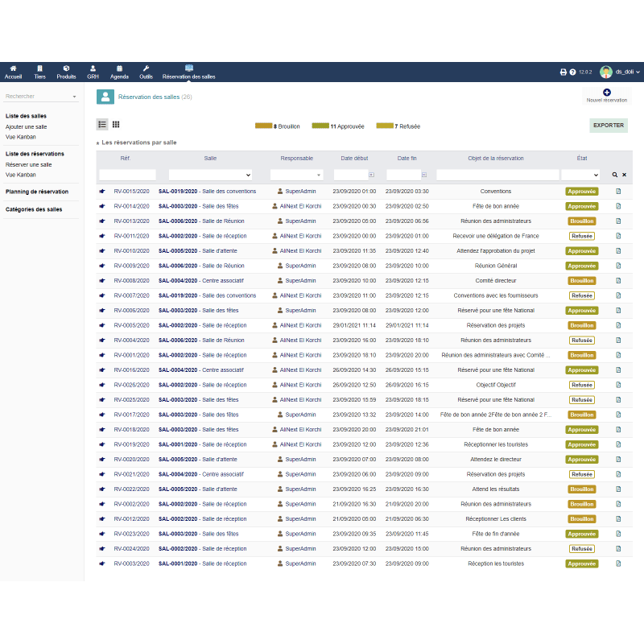Click the Brouillon color legend swatch

tap(263, 126)
